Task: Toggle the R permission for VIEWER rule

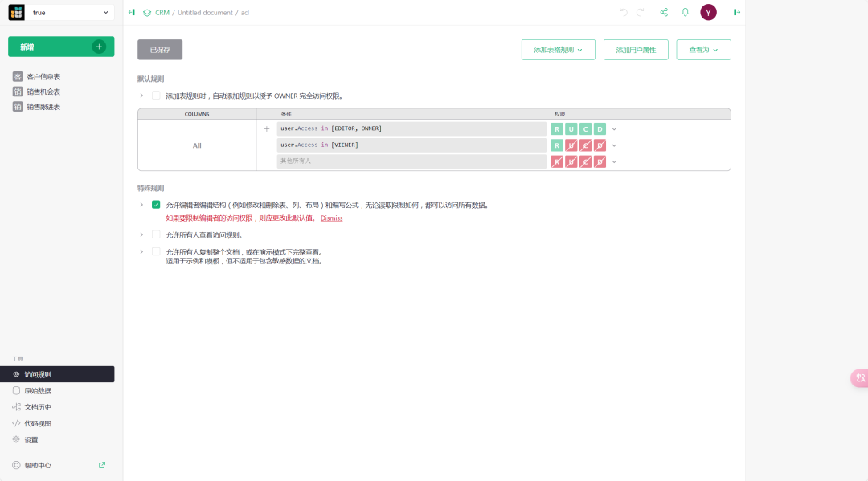Action: point(557,145)
